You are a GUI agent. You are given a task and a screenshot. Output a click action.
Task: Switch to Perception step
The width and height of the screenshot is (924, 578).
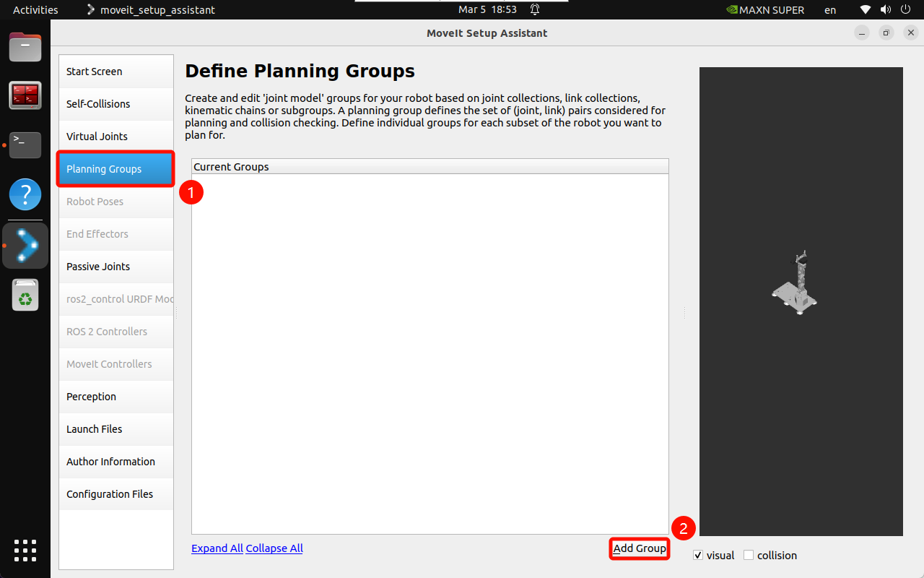coord(116,397)
